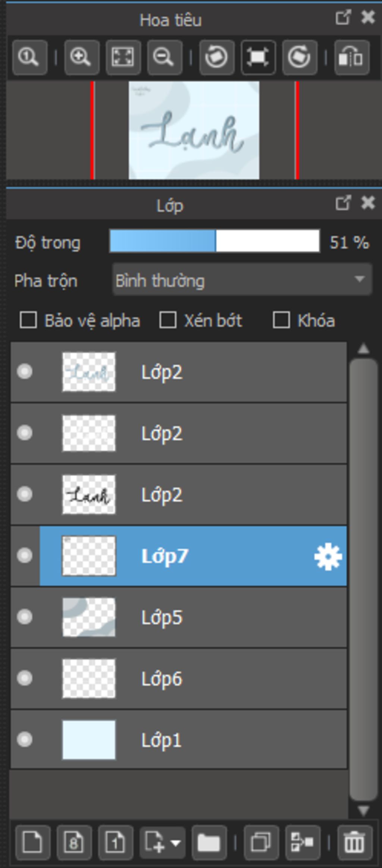382x868 pixels.
Task: Flip the canvas view horizontally
Action: (x=351, y=58)
